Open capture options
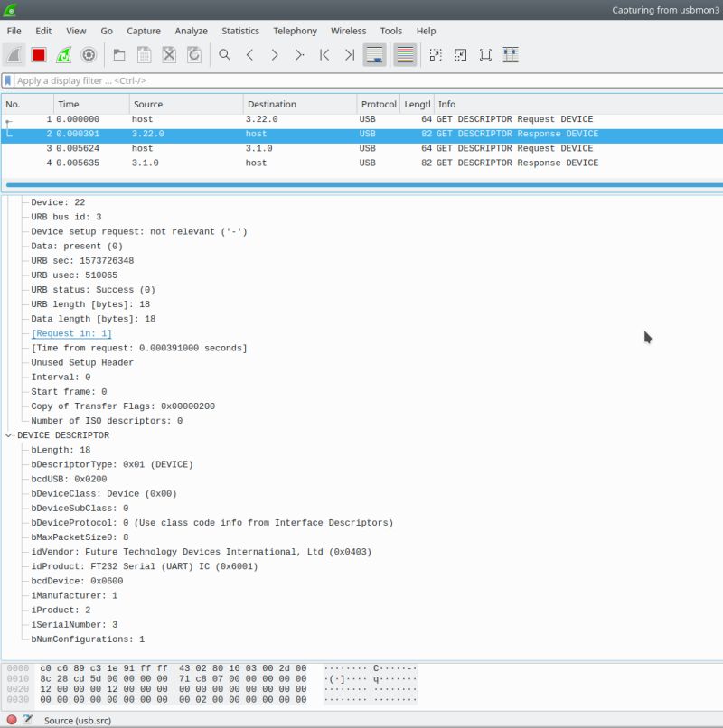 [87, 54]
